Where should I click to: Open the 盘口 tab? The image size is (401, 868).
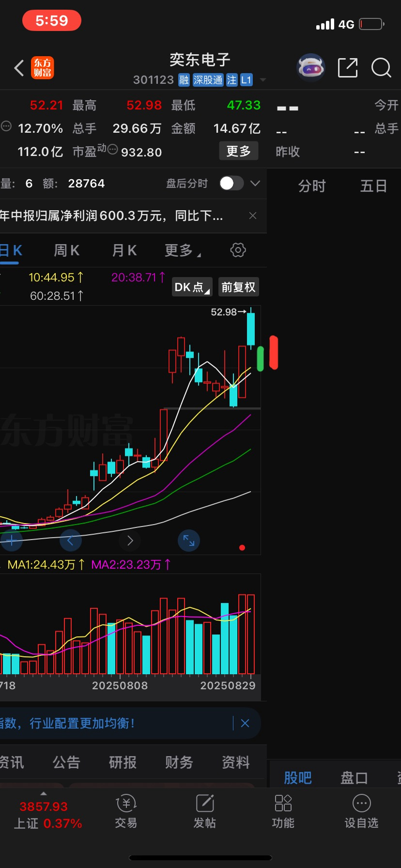coord(354,778)
